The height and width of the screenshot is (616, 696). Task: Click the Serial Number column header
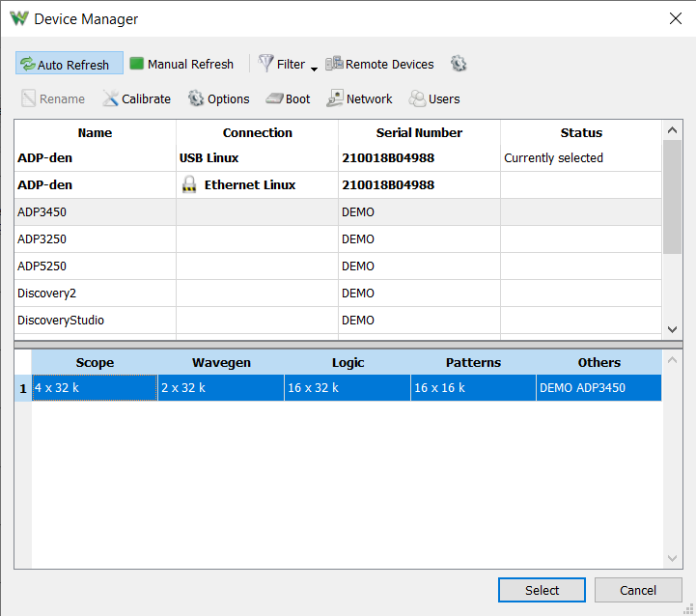[420, 132]
